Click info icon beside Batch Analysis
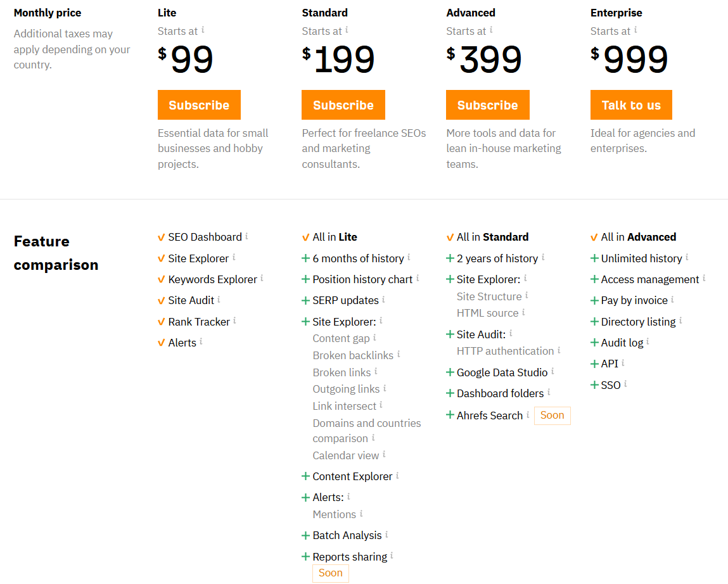This screenshot has width=728, height=584. click(x=386, y=535)
